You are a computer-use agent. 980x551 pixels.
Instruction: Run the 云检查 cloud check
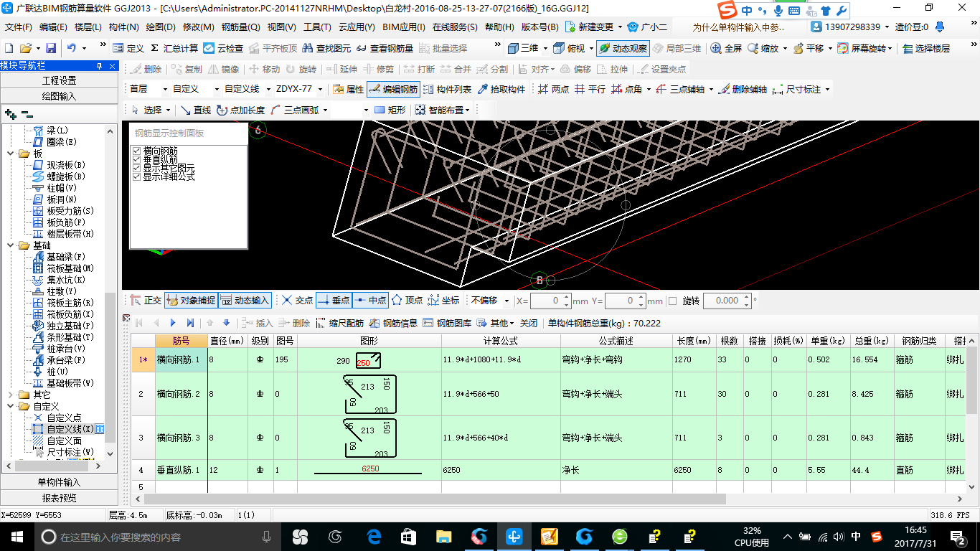tap(223, 48)
